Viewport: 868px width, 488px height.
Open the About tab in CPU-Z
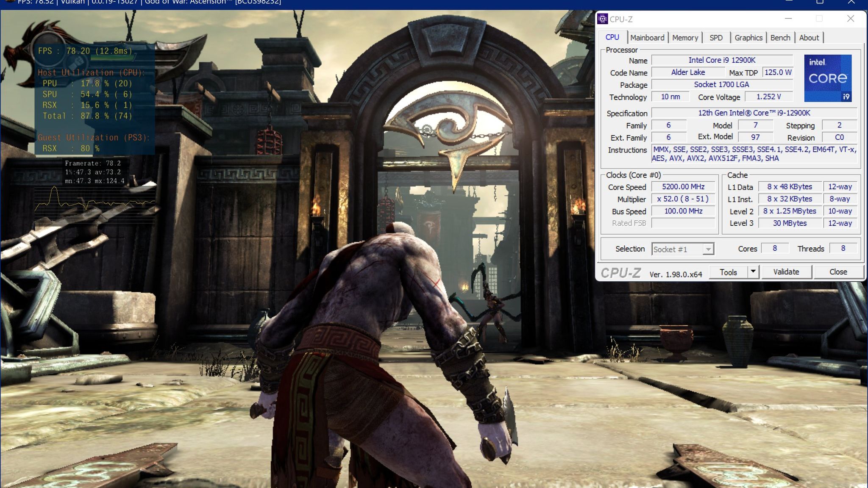(x=809, y=38)
